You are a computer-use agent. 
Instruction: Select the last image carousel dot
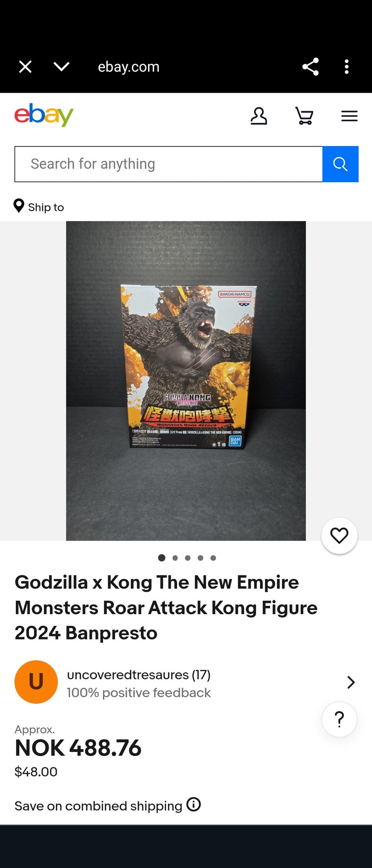coord(213,558)
